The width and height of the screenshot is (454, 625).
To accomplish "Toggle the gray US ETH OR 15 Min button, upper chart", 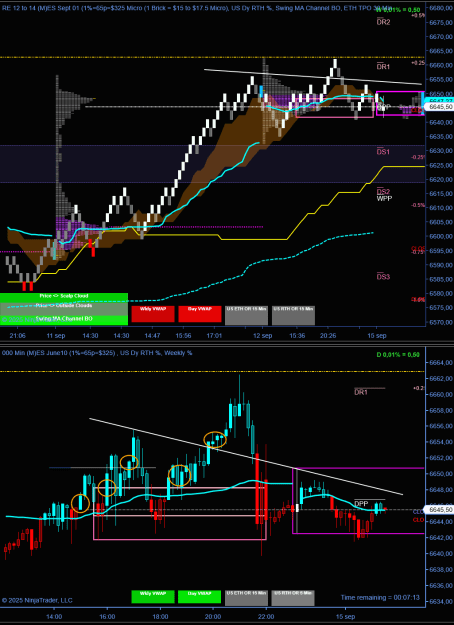I will coord(246,315).
